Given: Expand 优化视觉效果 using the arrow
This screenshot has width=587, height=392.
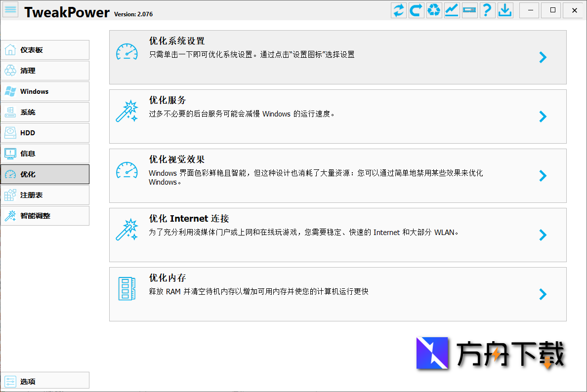Looking at the screenshot, I should coord(543,176).
